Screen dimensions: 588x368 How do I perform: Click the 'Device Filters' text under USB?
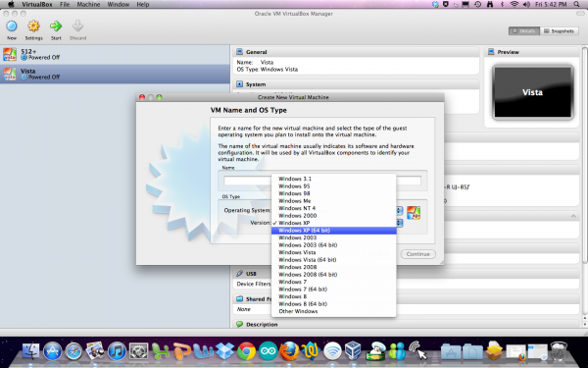254,284
